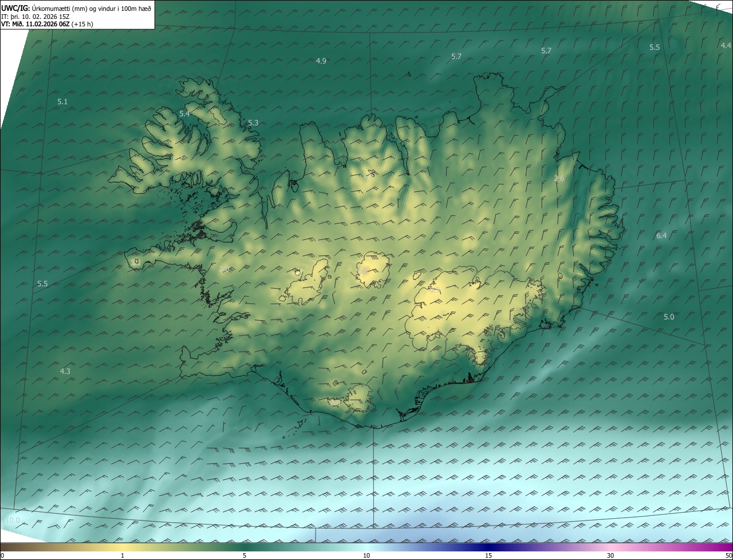Select the map value label '5.0'
Image resolution: width=733 pixels, height=560 pixels.
[669, 317]
